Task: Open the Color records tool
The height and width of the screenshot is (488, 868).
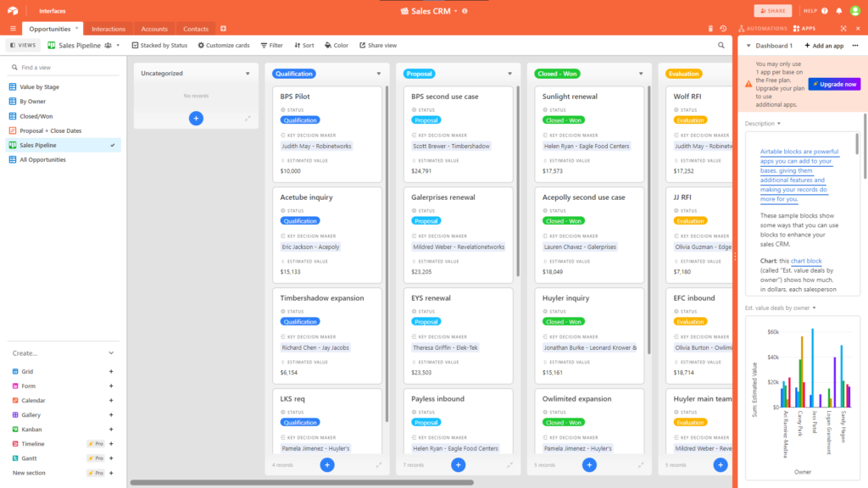Action: (337, 45)
